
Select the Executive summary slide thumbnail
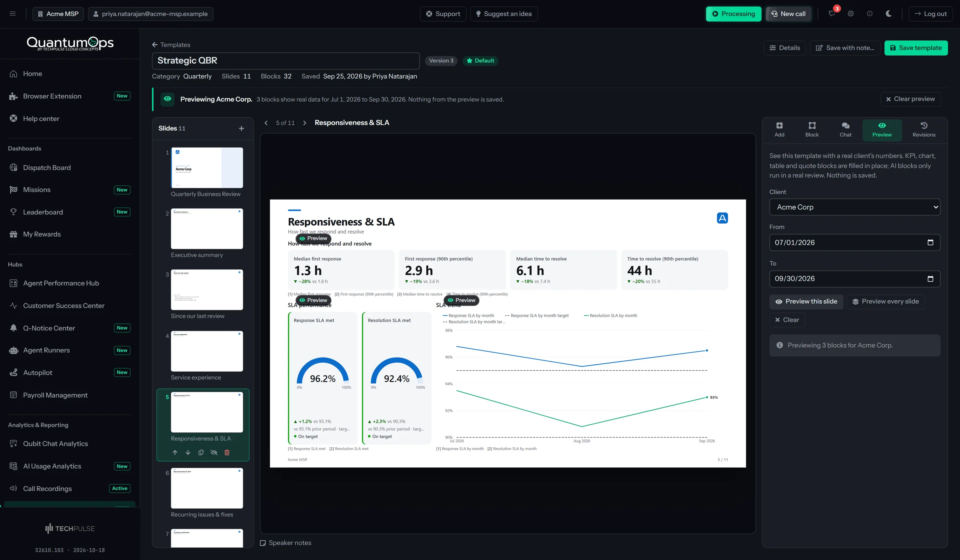pyautogui.click(x=207, y=228)
